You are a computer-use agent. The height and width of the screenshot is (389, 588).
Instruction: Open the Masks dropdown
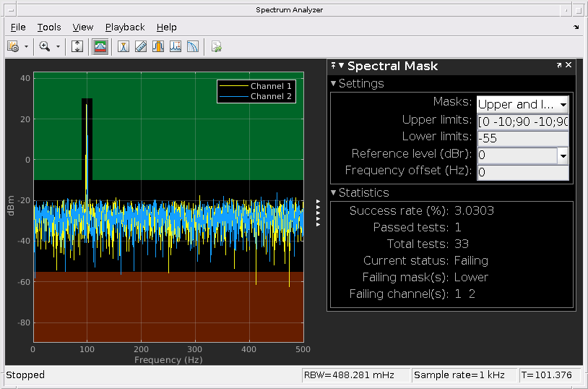click(x=522, y=103)
